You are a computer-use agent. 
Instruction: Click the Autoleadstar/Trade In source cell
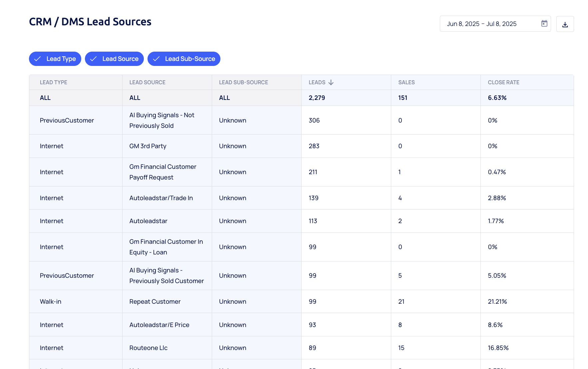point(161,198)
